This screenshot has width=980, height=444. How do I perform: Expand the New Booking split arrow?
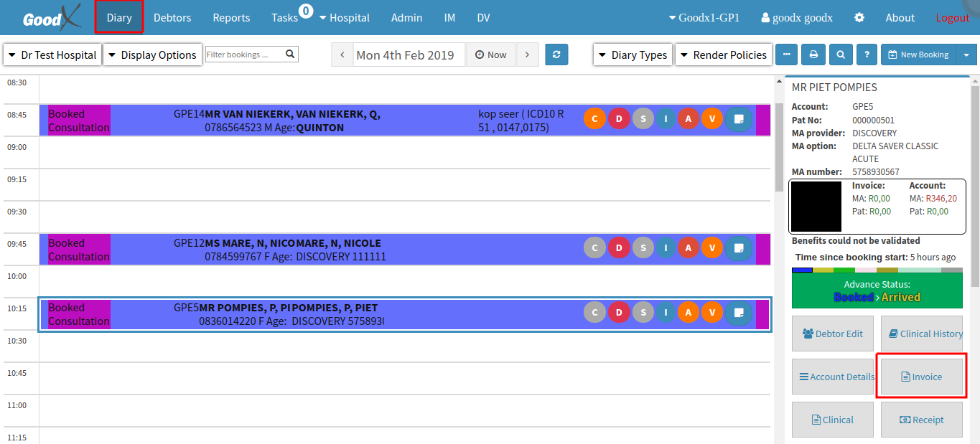tap(966, 55)
